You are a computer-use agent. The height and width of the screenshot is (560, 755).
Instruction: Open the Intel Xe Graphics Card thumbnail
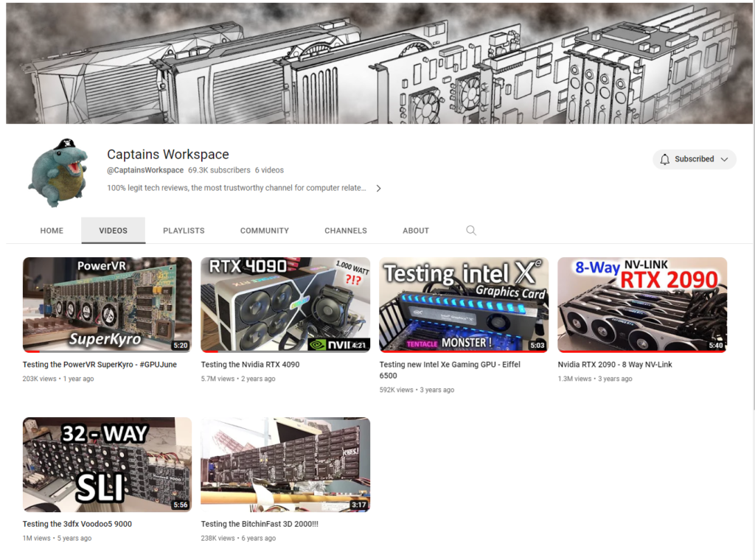(x=463, y=304)
